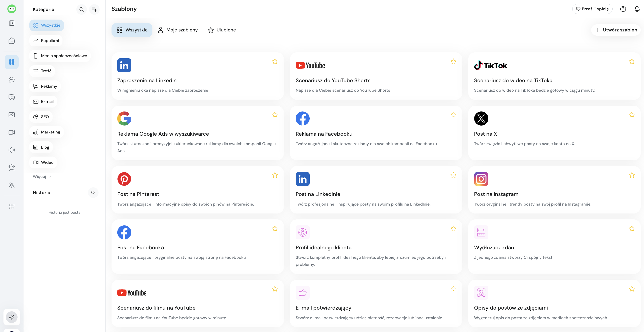Viewport: 644px width, 332px height.
Task: Favorite the Post na Pinterest template
Action: [x=275, y=175]
